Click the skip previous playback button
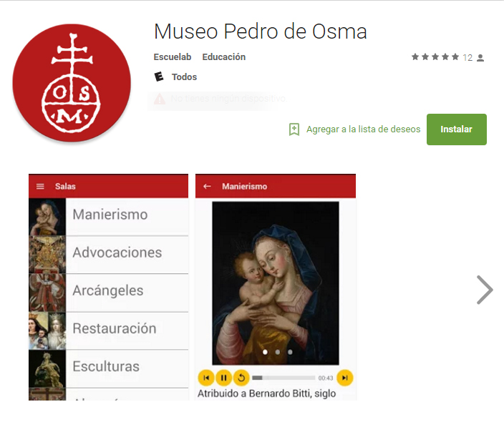 (x=206, y=378)
